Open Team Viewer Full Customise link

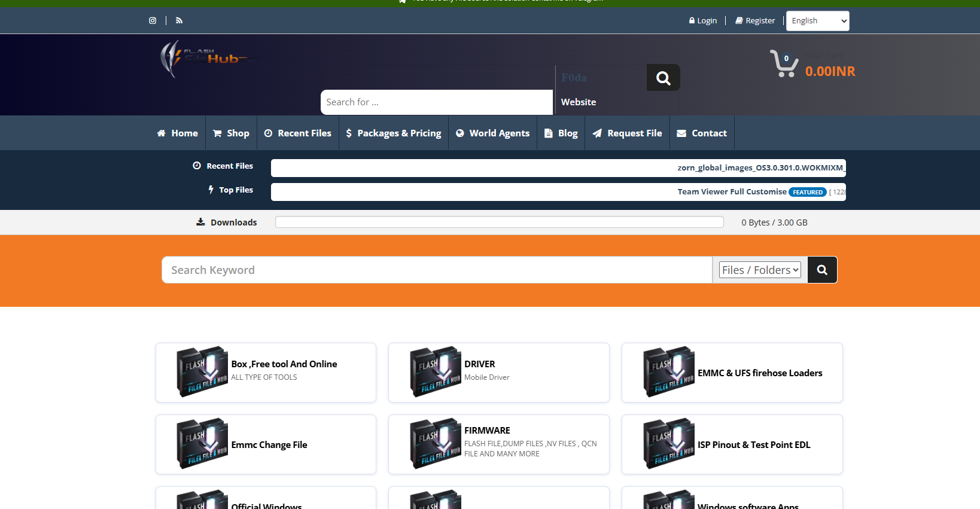click(732, 192)
